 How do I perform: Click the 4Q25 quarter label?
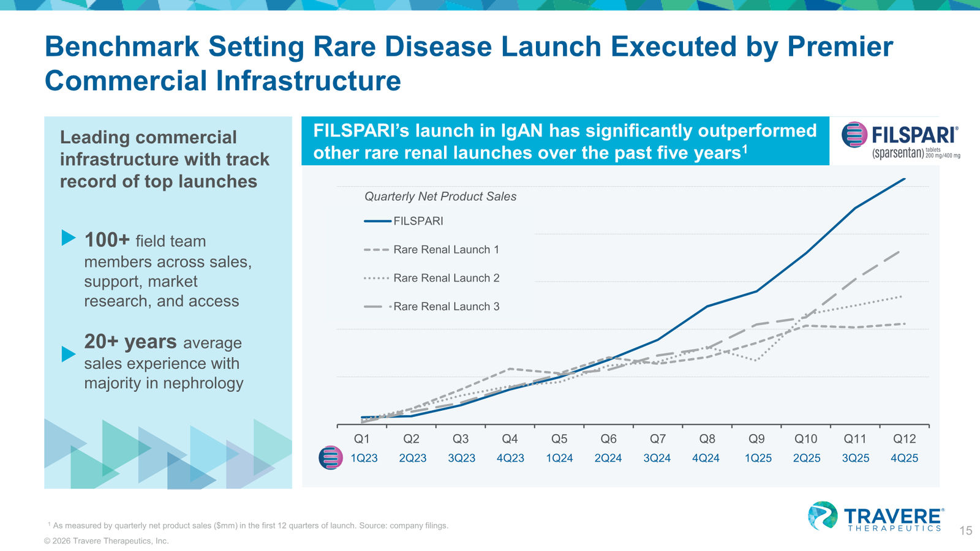tap(905, 458)
